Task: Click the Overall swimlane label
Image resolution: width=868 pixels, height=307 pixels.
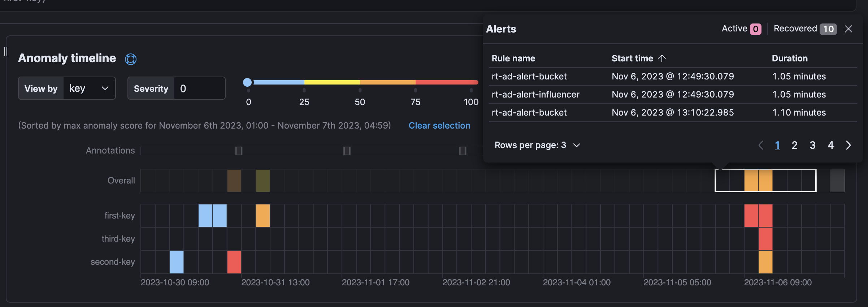Action: (121, 181)
